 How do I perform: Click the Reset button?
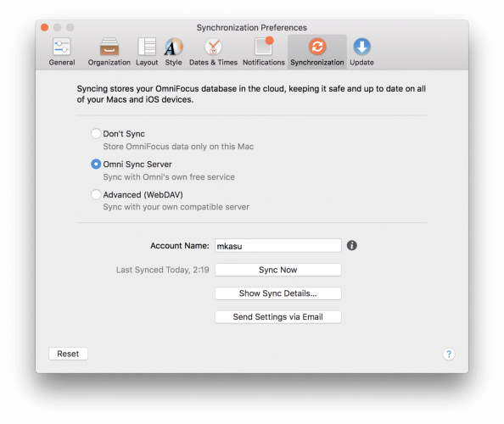click(68, 354)
